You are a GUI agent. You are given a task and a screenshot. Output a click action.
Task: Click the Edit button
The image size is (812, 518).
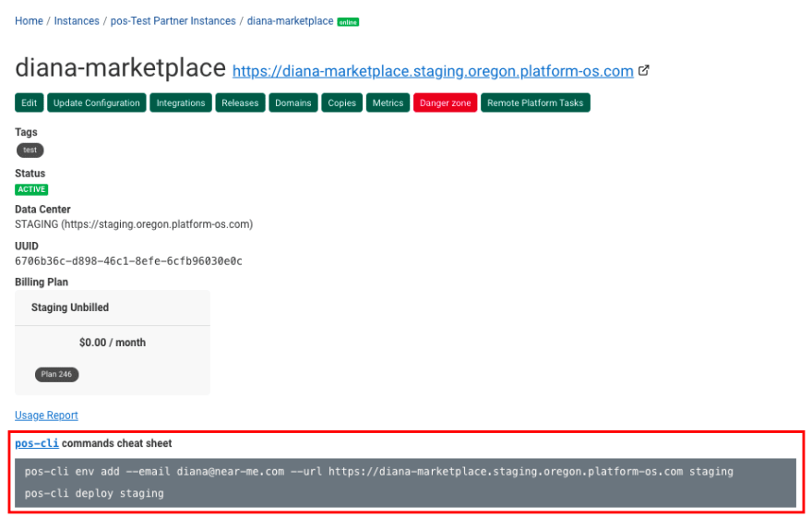coord(29,102)
